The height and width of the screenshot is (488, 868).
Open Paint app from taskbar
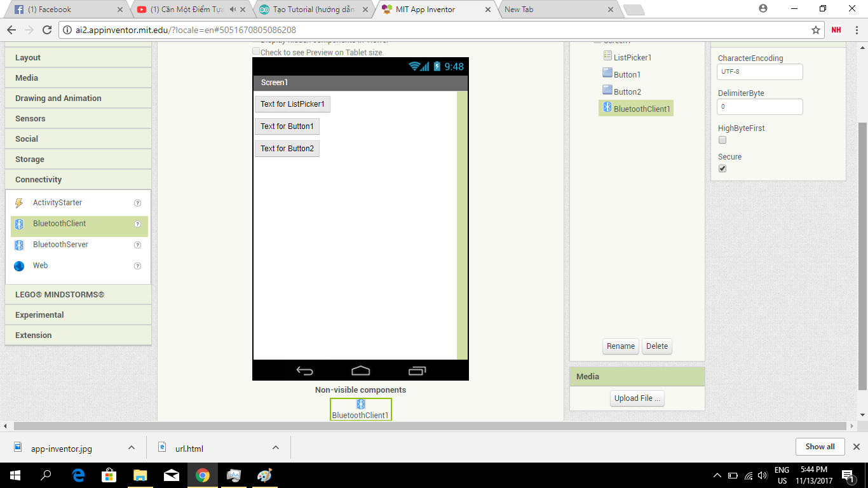point(264,475)
